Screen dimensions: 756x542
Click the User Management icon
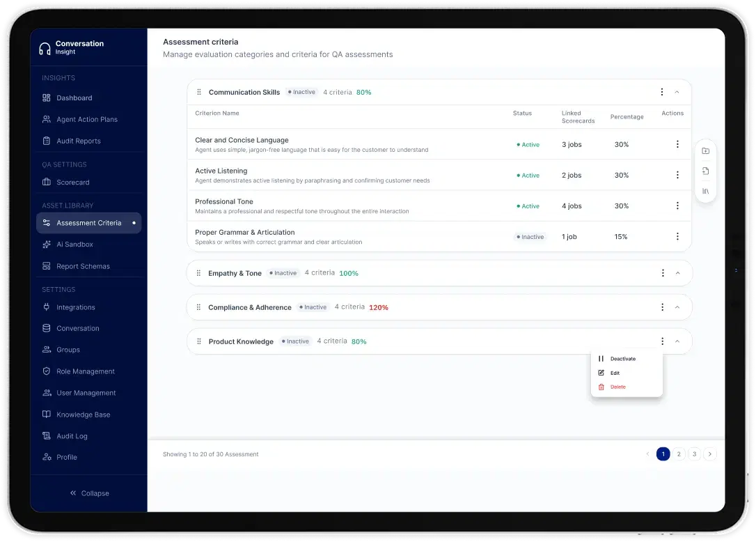coord(46,393)
